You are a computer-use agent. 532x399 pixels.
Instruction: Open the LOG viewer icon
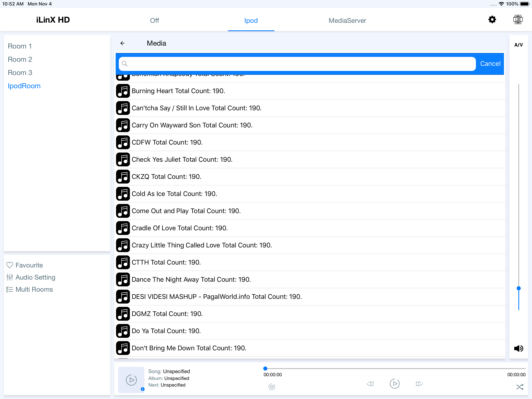pyautogui.click(x=518, y=19)
